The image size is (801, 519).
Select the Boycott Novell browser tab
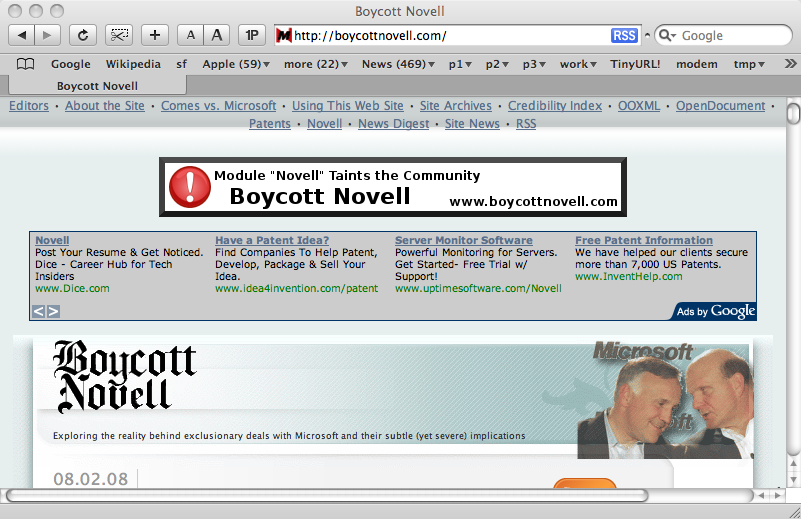point(98,85)
